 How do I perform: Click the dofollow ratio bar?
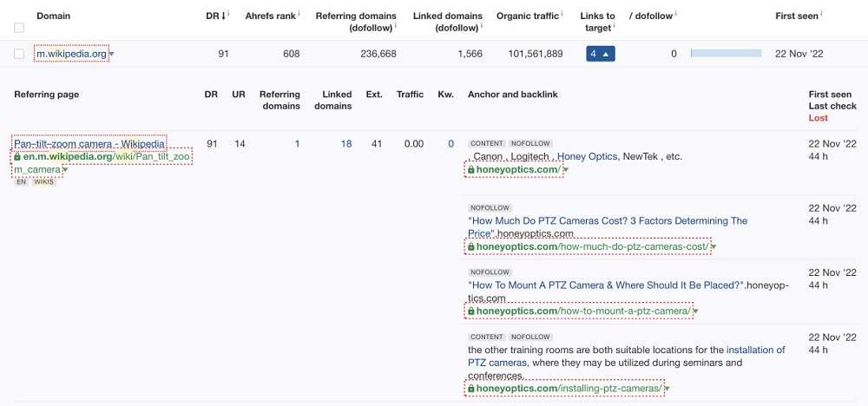726,54
